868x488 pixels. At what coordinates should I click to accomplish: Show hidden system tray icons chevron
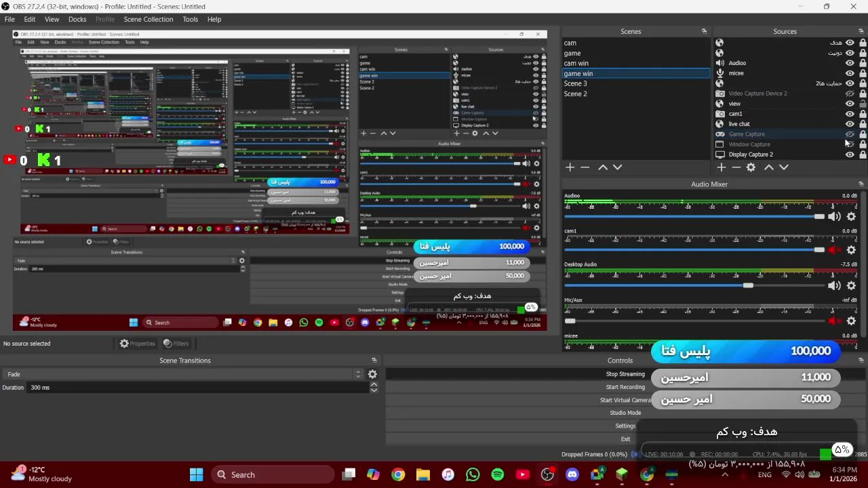[725, 474]
